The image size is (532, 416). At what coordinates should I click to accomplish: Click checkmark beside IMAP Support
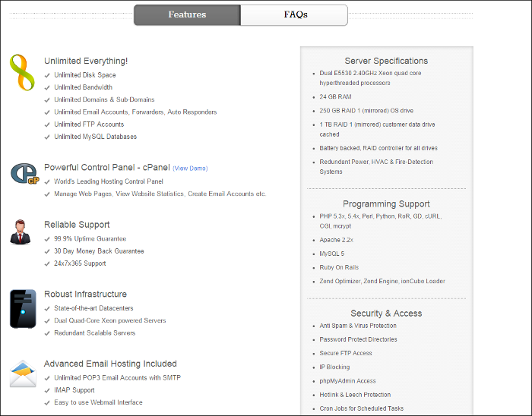pyautogui.click(x=48, y=390)
